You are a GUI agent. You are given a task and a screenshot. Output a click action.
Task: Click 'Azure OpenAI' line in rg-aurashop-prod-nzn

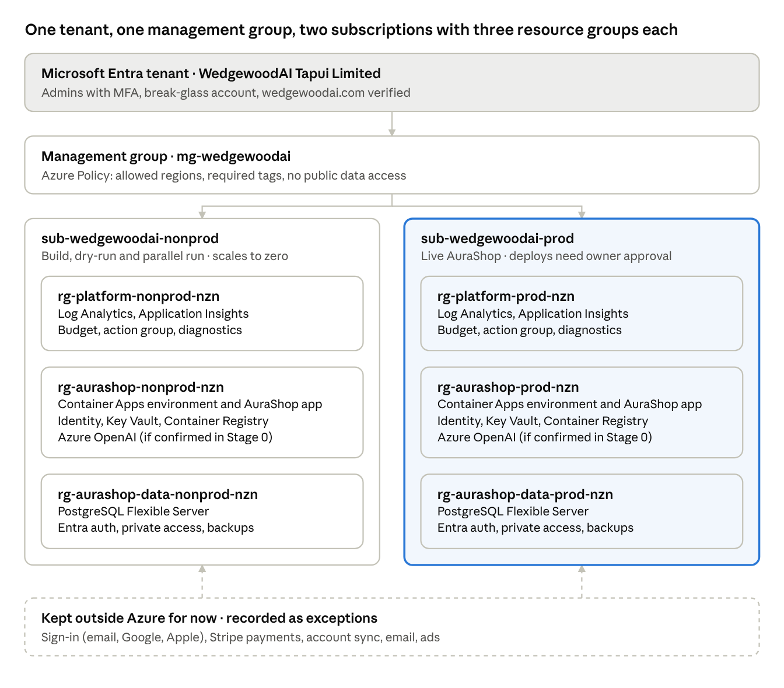(x=545, y=437)
